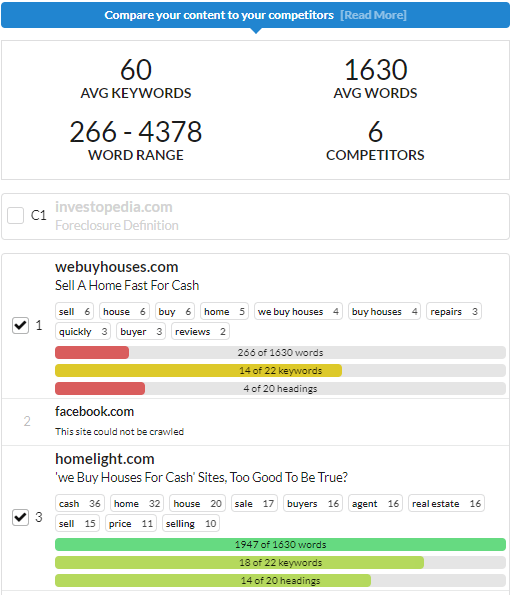Select the 'sell 6' keyword tag
Image resolution: width=514 pixels, height=595 pixels.
pyautogui.click(x=74, y=312)
